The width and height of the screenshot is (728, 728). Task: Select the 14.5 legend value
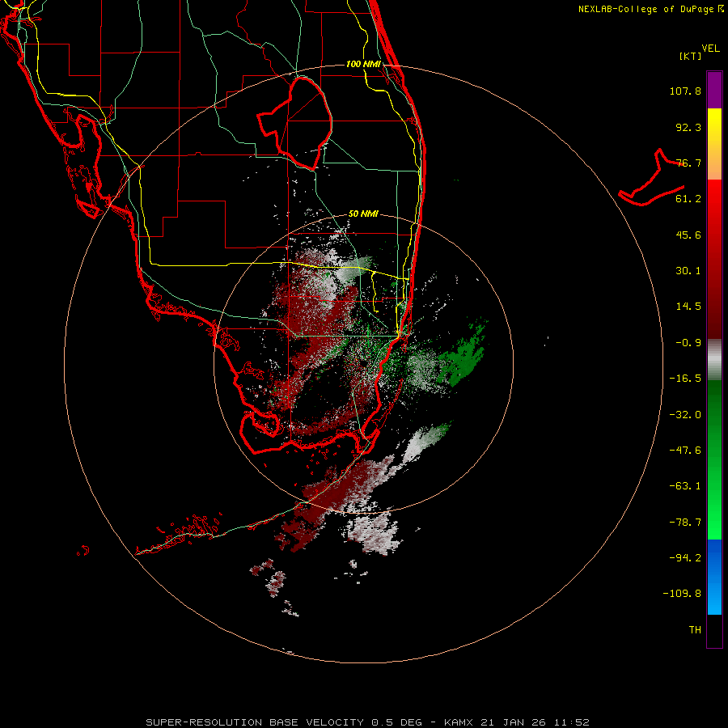point(688,307)
